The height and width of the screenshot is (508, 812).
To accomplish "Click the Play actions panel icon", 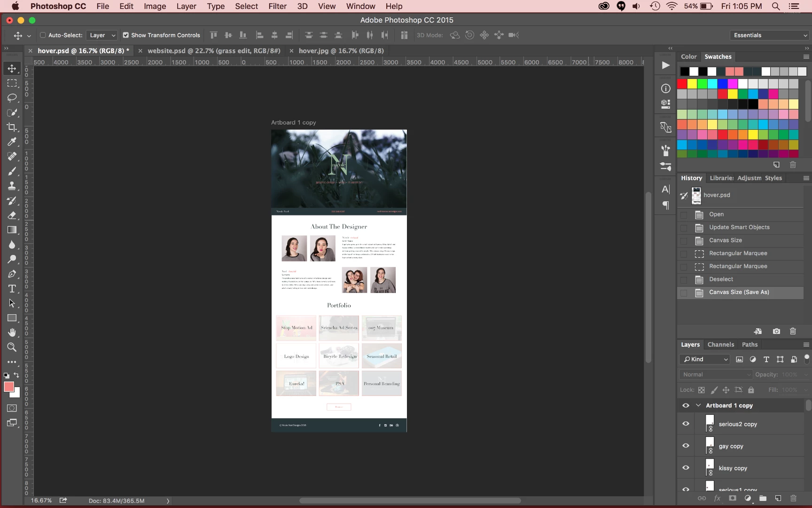I will pos(665,65).
